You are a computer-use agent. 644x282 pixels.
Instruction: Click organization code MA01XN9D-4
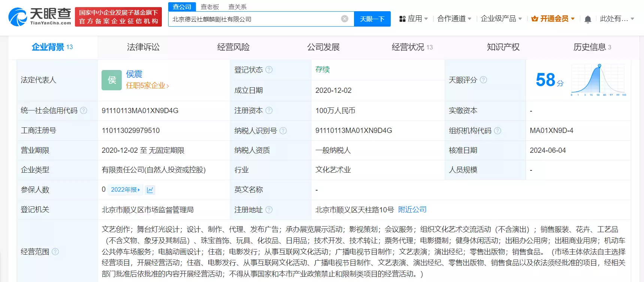click(551, 131)
